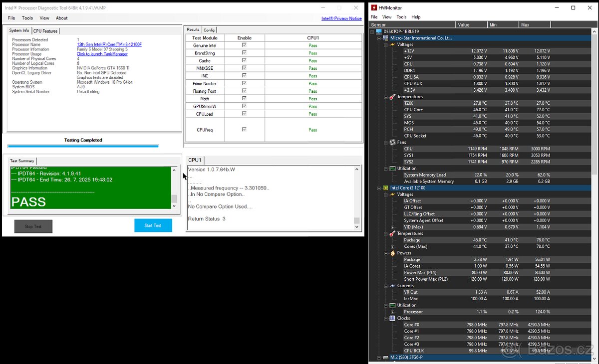Expand the Processor utilization node
This screenshot has width=599, height=364.
pos(392,312)
